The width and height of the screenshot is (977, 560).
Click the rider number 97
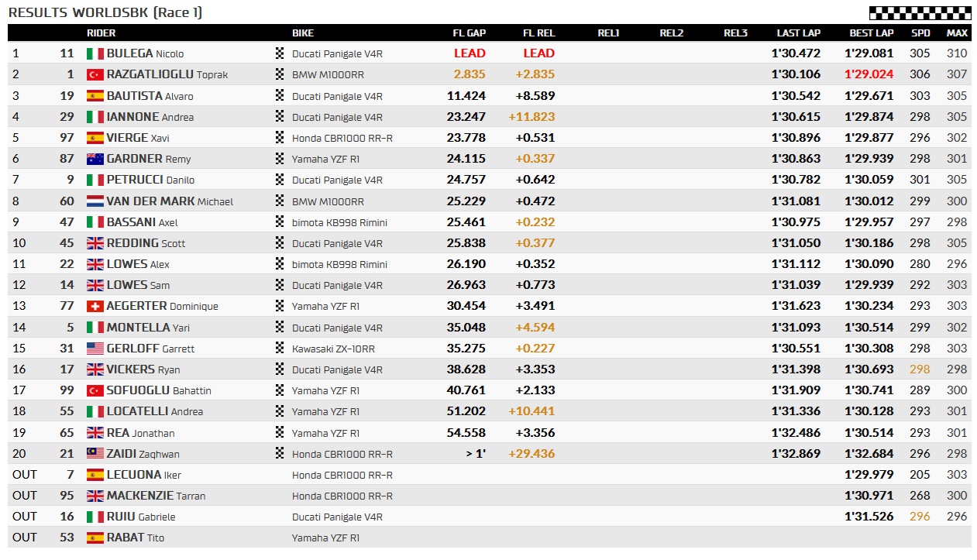coord(67,138)
